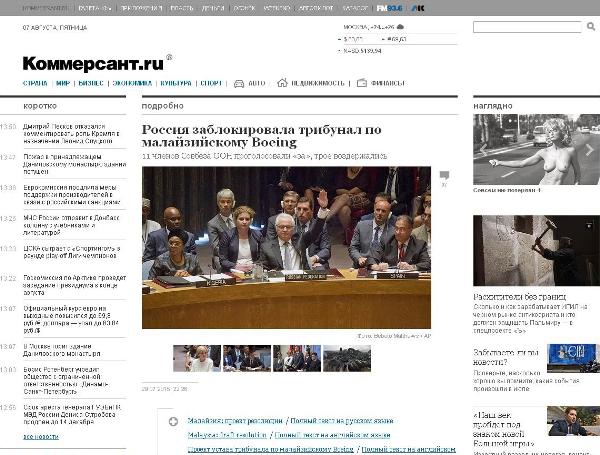Click the plus icon beside related documents

click(x=174, y=422)
